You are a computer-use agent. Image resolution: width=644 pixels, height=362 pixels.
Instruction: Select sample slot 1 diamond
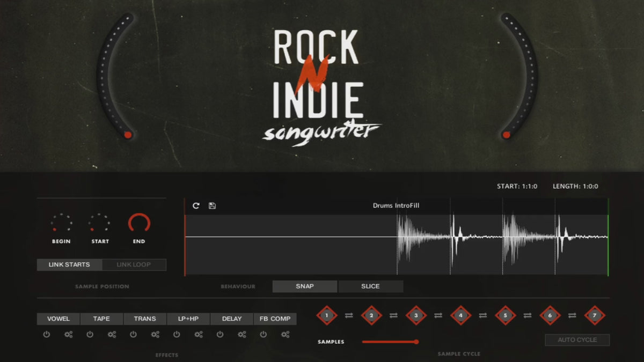coord(326,315)
